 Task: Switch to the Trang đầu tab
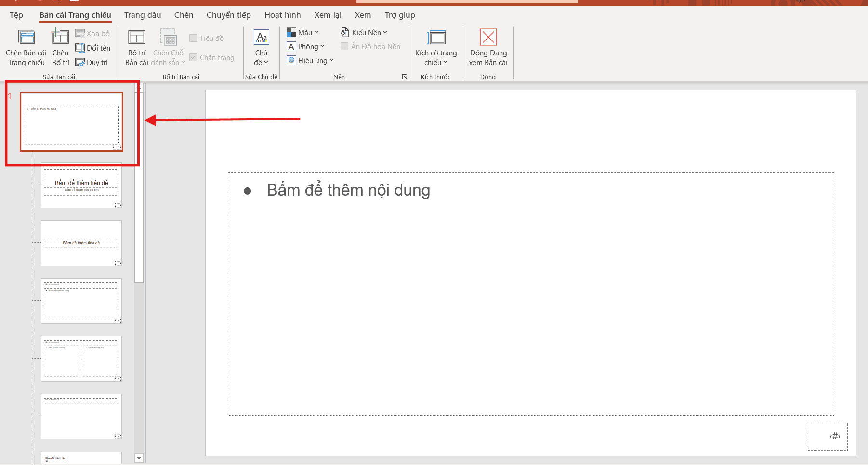[143, 15]
